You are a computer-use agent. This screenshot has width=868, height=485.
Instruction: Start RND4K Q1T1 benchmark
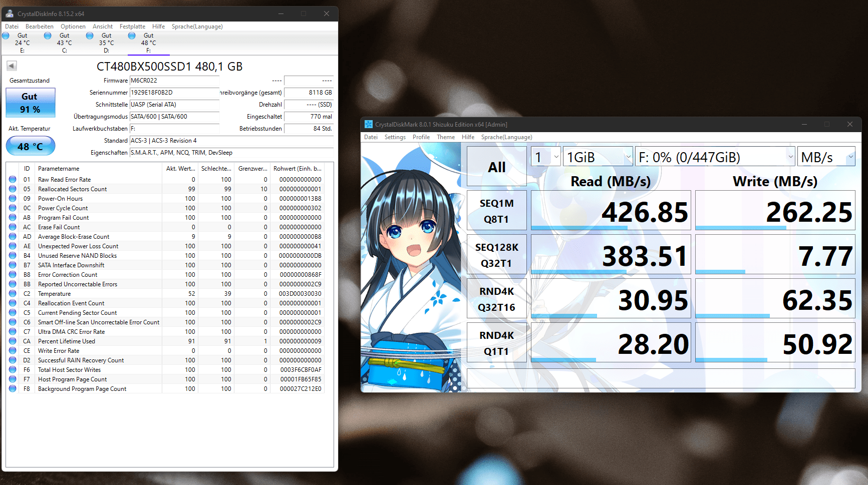coord(496,343)
